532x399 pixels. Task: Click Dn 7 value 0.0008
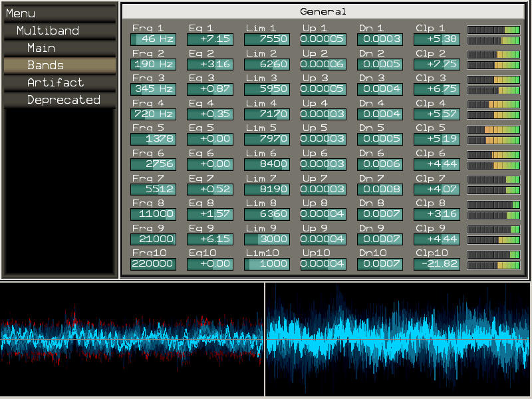tap(380, 189)
